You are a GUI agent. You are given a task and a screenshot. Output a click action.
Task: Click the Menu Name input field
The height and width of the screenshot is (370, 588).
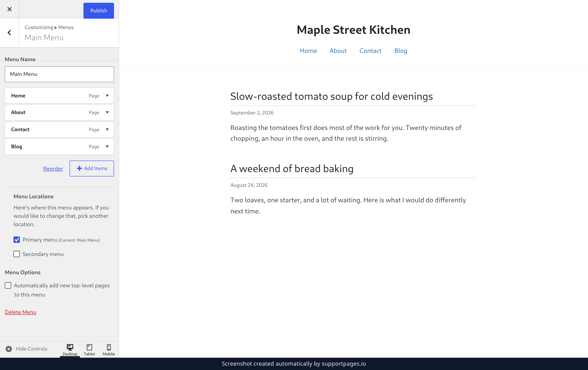click(x=59, y=74)
